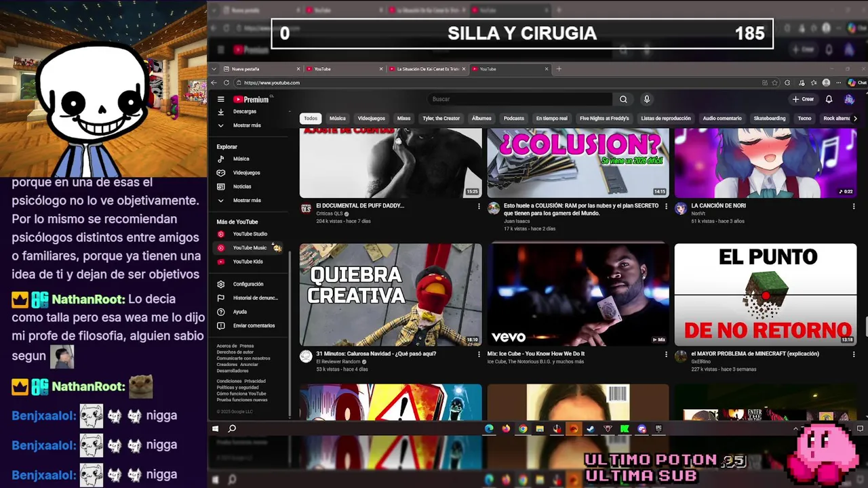The image size is (868, 488).
Task: Select the Videojuegos filter chip
Action: (371, 118)
